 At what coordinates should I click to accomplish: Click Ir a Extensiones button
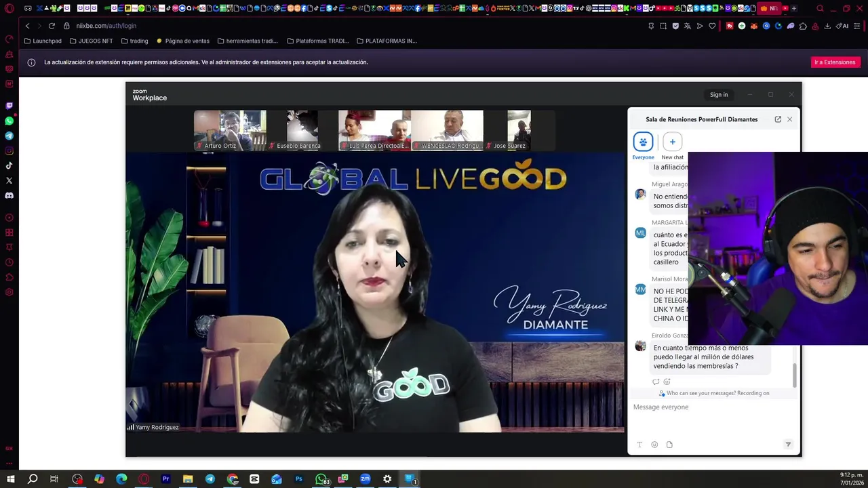click(835, 62)
